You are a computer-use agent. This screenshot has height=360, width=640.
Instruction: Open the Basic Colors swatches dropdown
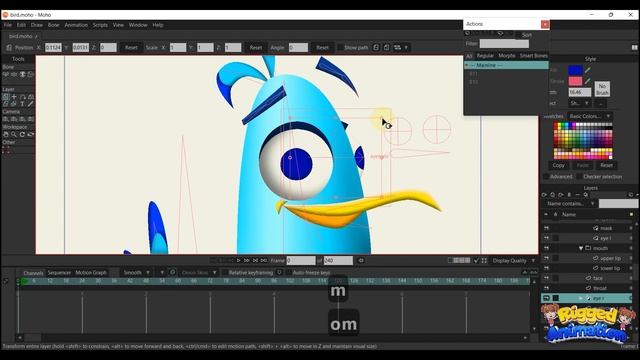coord(590,116)
